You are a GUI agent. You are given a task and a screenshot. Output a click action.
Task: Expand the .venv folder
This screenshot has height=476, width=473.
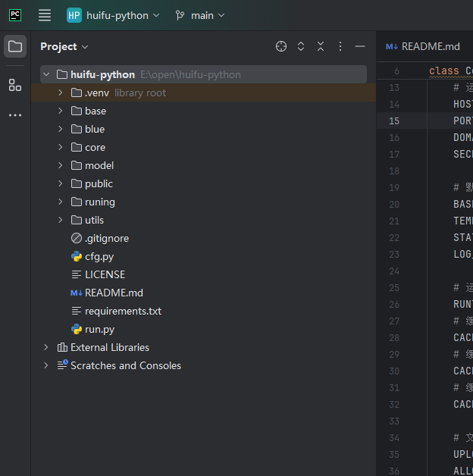pyautogui.click(x=61, y=92)
